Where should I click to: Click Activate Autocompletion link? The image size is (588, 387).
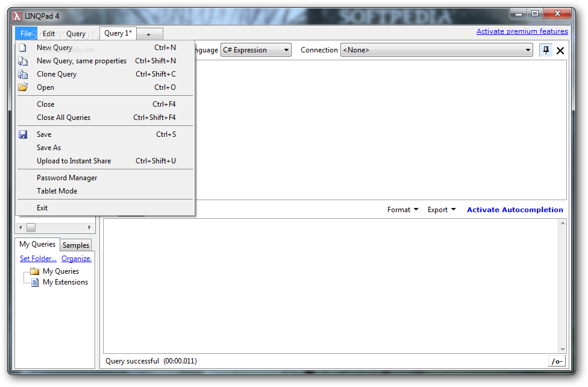coord(515,210)
